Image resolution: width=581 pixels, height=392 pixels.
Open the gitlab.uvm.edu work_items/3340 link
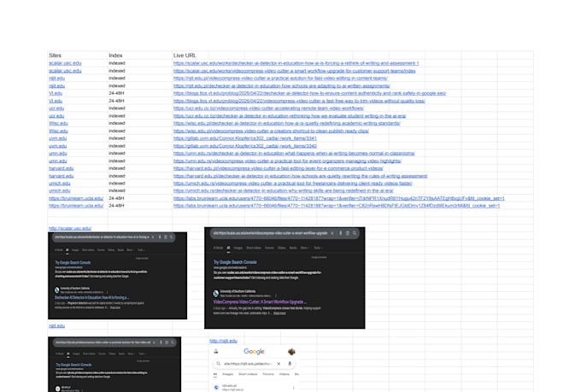[x=245, y=146]
